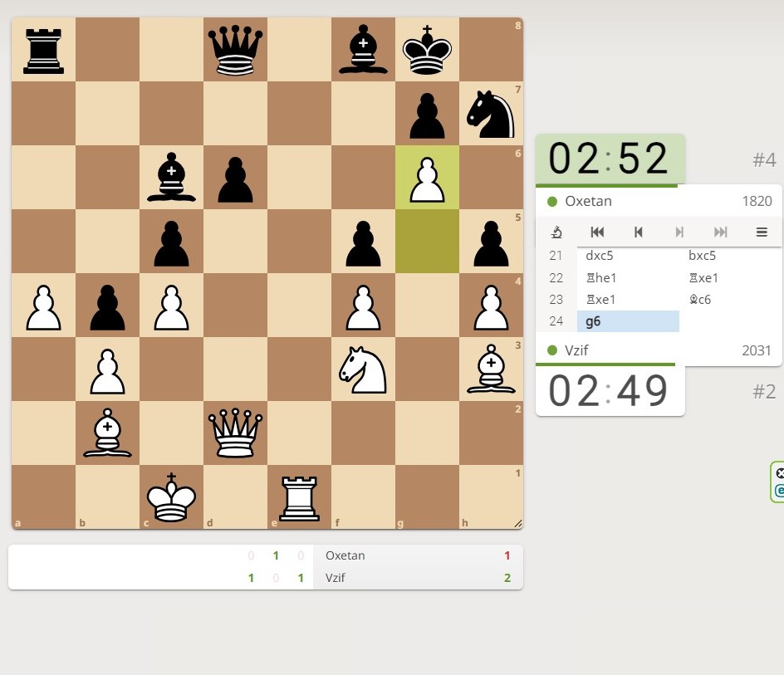
Task: Click the black queen on d8
Action: click(x=235, y=50)
